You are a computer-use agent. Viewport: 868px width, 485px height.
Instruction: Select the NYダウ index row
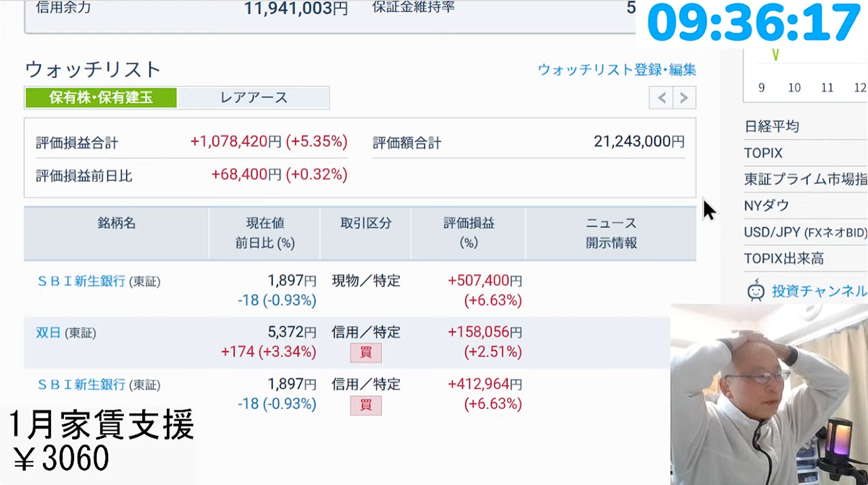click(x=767, y=206)
